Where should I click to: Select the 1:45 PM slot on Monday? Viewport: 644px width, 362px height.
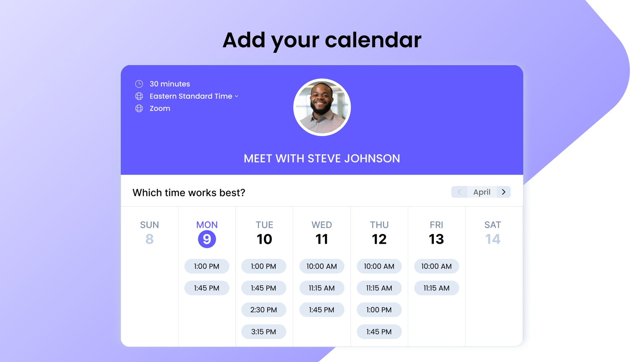[206, 288]
